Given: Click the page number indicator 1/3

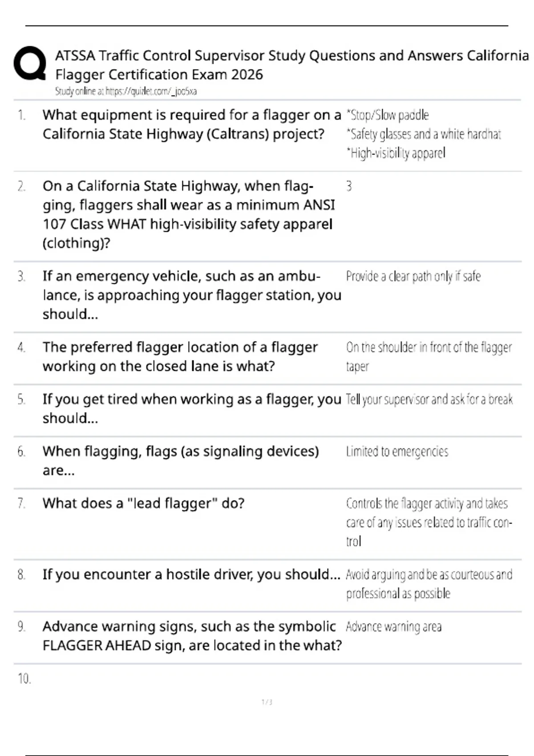Looking at the screenshot, I should pos(267,702).
